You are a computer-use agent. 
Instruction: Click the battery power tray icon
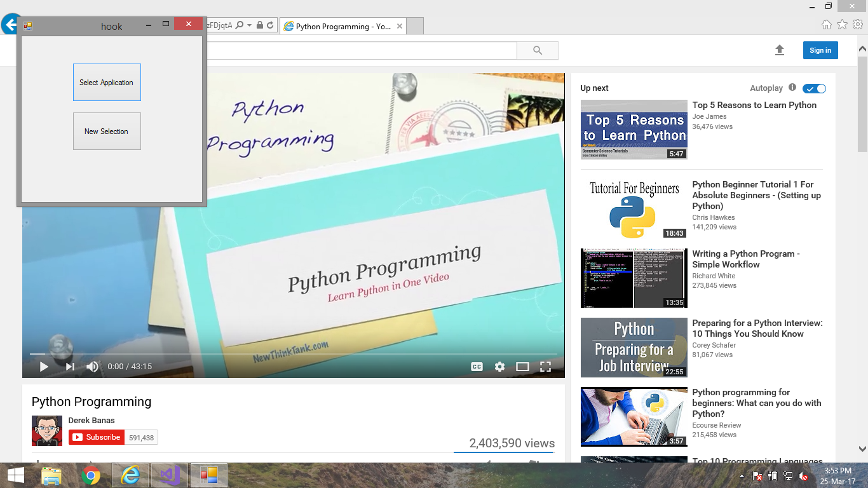773,475
